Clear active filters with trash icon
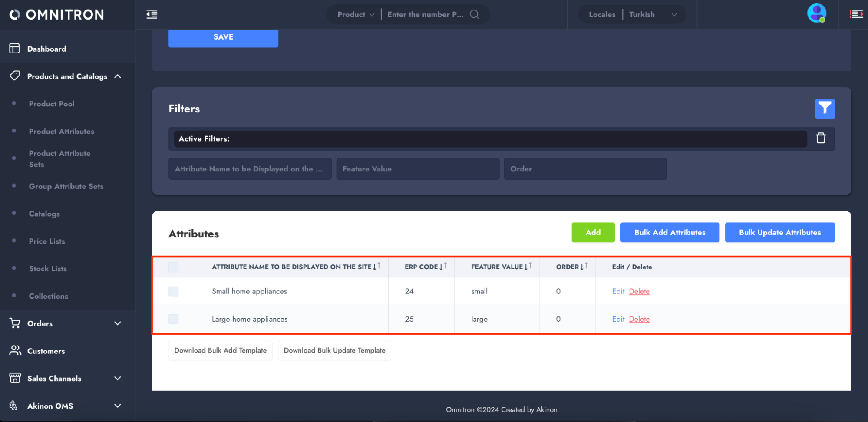 coord(821,138)
